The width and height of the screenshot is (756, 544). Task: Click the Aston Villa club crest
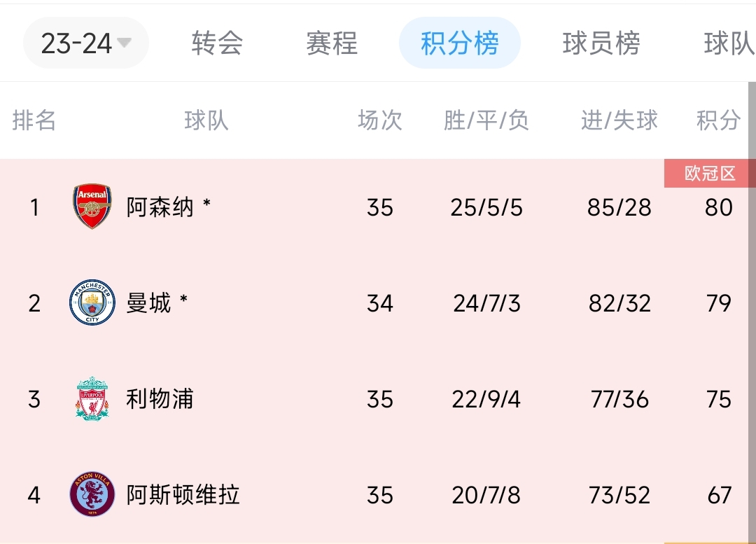[x=92, y=495]
